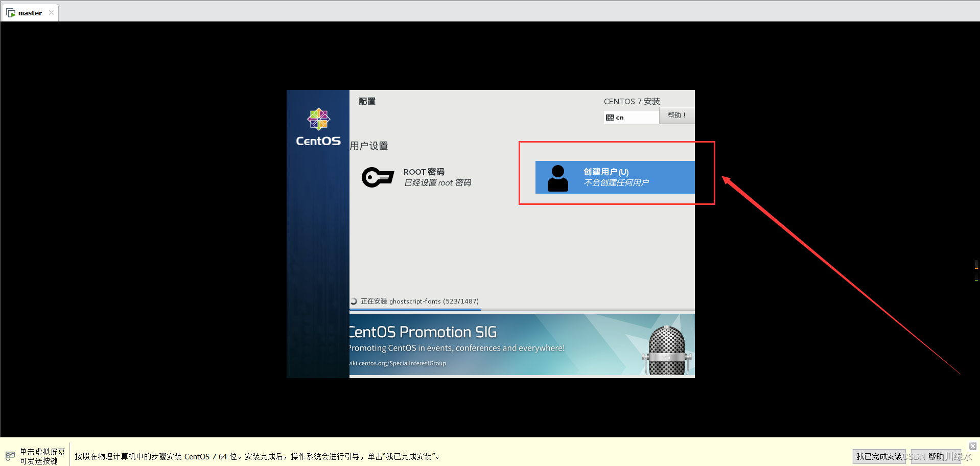
Task: Click the user silhouette icon
Action: [x=558, y=178]
